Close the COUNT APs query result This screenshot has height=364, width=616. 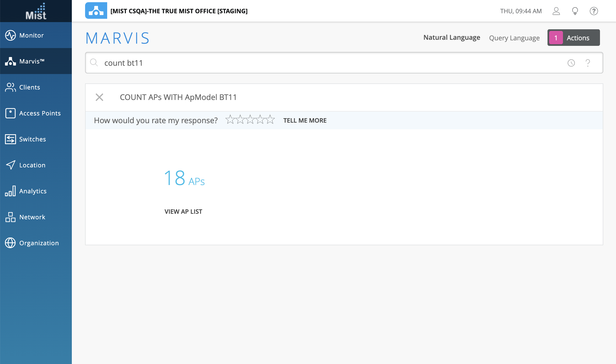[x=99, y=97]
